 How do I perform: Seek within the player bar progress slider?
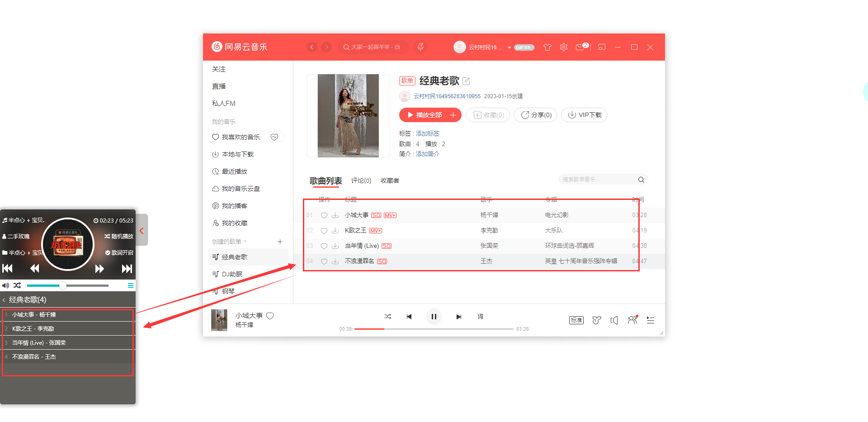coord(434,329)
